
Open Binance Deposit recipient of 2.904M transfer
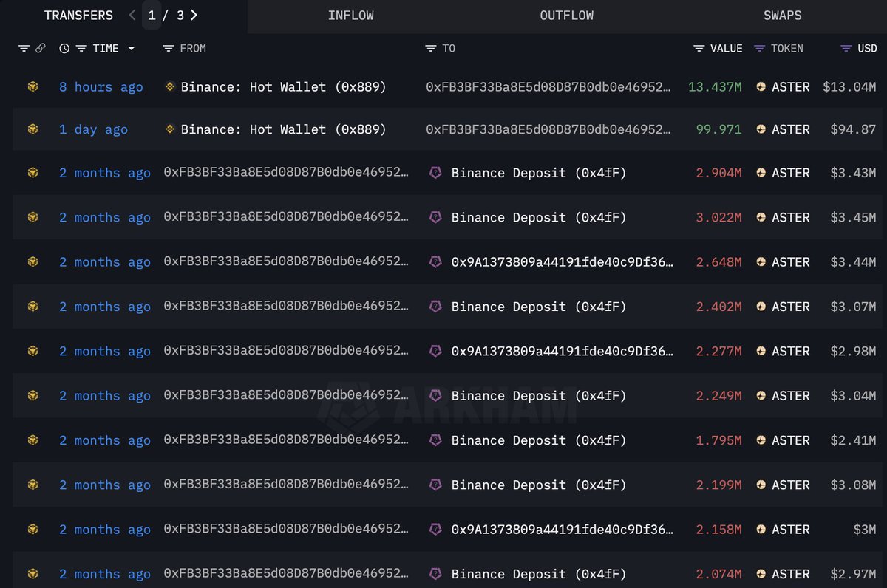coord(538,173)
